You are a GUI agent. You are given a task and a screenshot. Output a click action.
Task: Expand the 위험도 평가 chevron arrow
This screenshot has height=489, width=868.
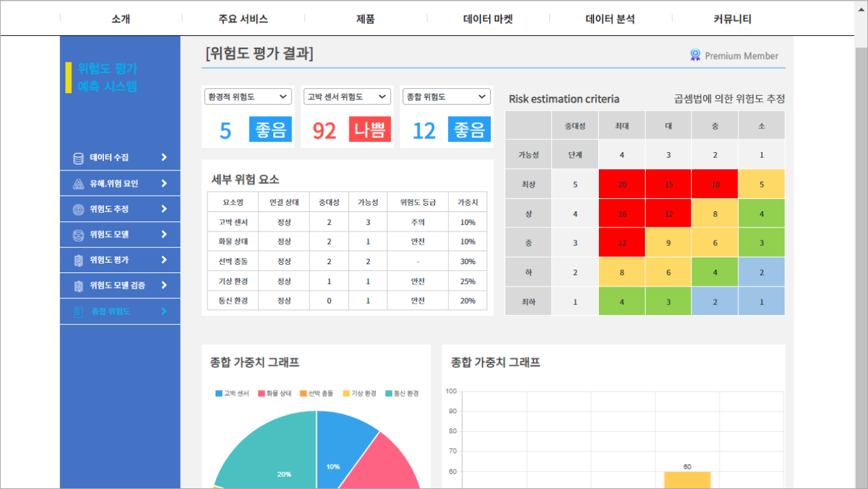point(164,260)
